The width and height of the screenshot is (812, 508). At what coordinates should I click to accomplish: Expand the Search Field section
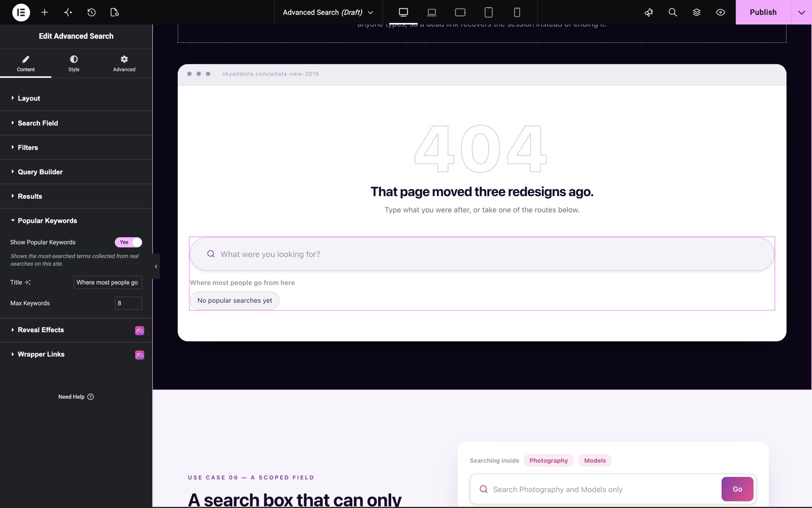click(76, 123)
